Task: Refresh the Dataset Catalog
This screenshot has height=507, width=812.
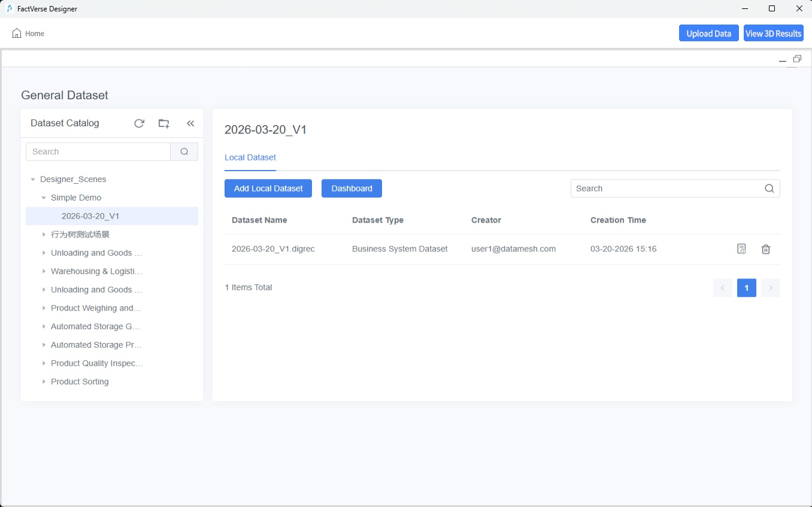Action: [x=139, y=123]
